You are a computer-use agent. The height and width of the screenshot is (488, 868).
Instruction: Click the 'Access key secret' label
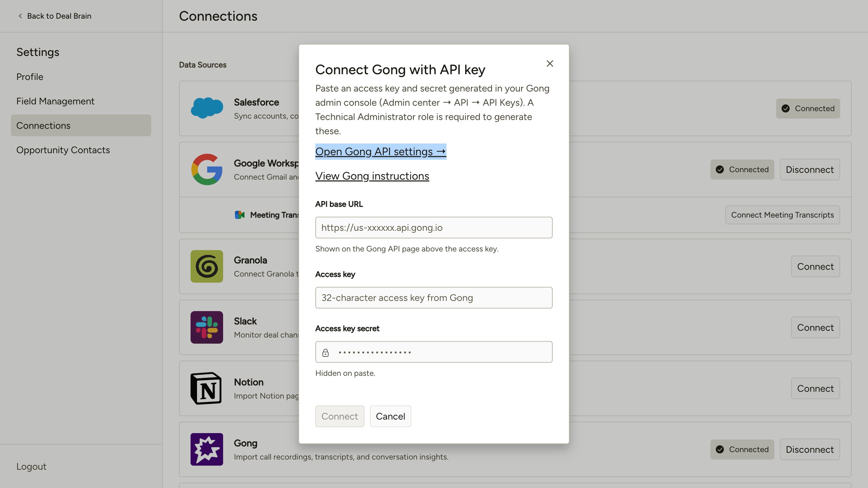pyautogui.click(x=347, y=328)
